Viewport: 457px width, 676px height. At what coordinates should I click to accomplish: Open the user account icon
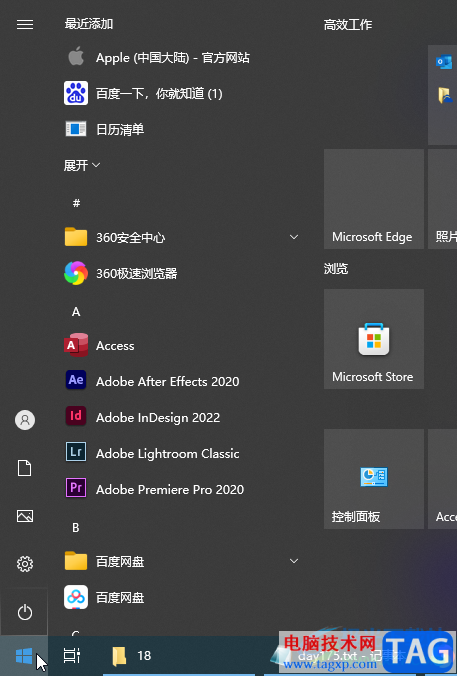pyautogui.click(x=25, y=420)
